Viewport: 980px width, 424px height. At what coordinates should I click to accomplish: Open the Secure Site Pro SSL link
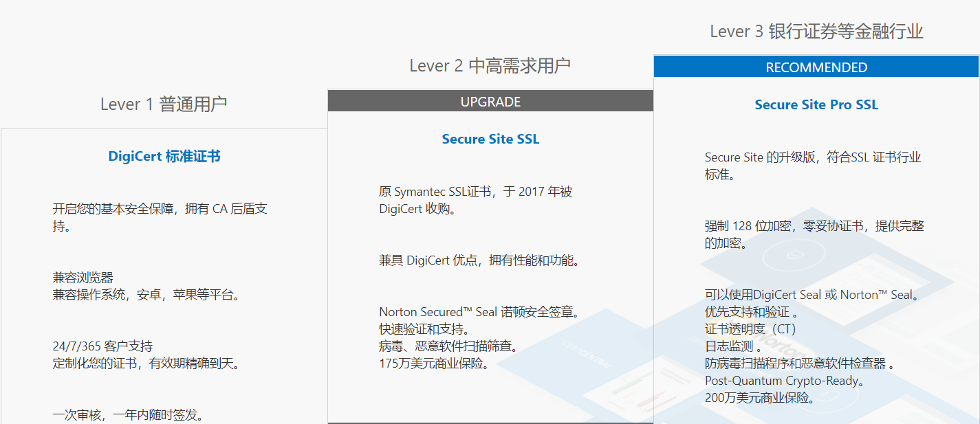click(x=816, y=104)
